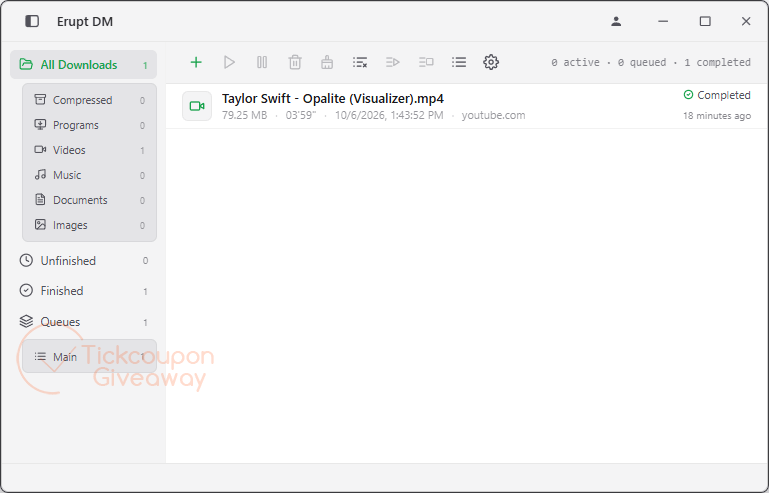Select Documents category
769x493 pixels.
pos(89,200)
